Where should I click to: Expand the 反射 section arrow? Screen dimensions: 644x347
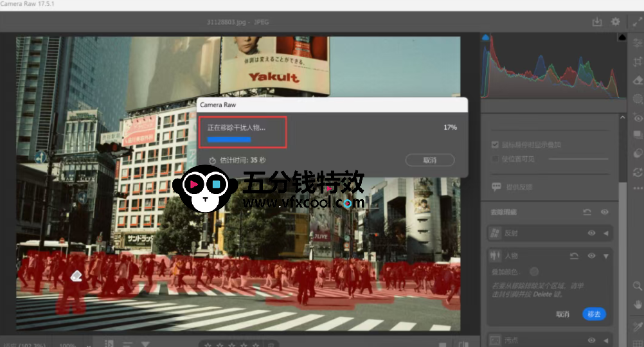(605, 234)
